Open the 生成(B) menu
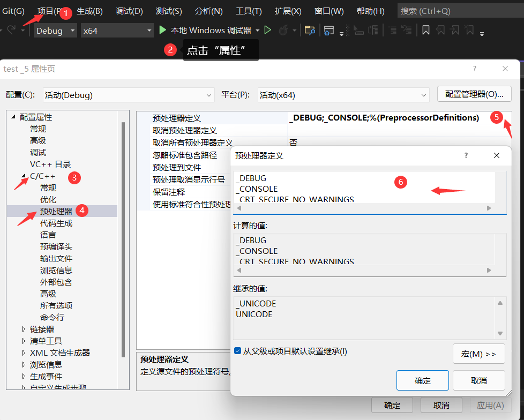This screenshot has height=420, width=524. pos(89,11)
